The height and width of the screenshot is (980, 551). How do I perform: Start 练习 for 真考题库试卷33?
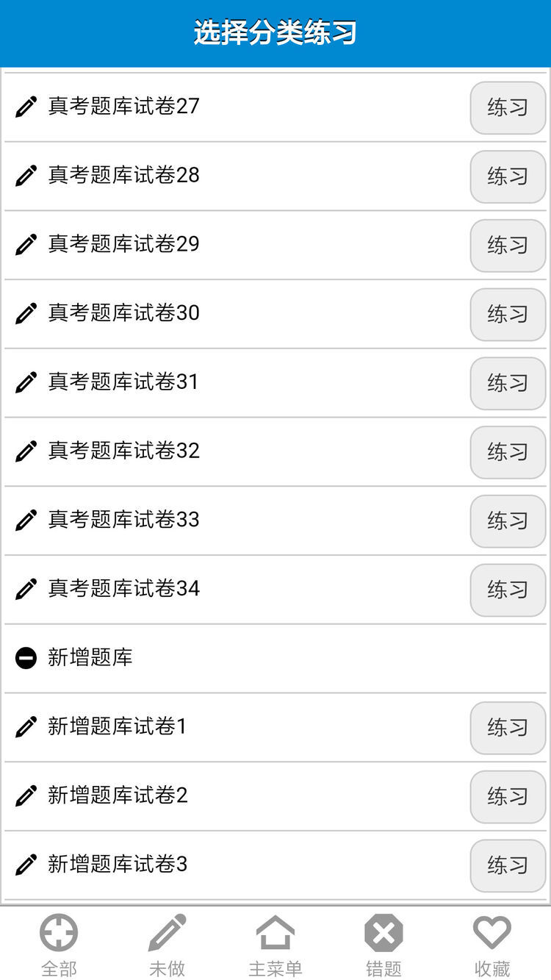click(508, 521)
